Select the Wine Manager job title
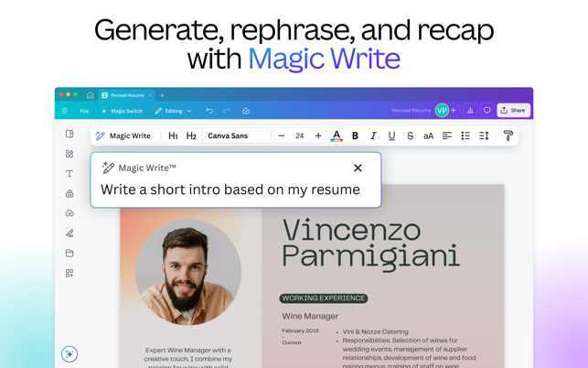 click(x=310, y=316)
